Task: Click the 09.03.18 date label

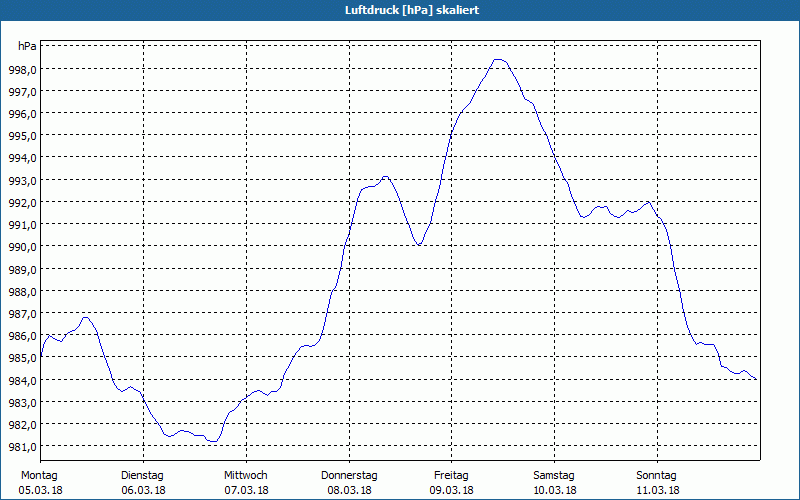Action: pyautogui.click(x=452, y=490)
